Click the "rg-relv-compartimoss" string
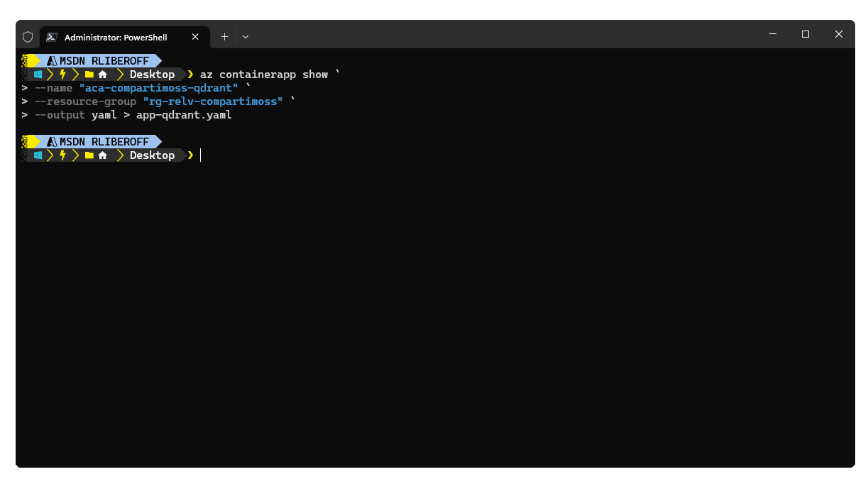Viewport: 868px width, 479px height. [213, 101]
